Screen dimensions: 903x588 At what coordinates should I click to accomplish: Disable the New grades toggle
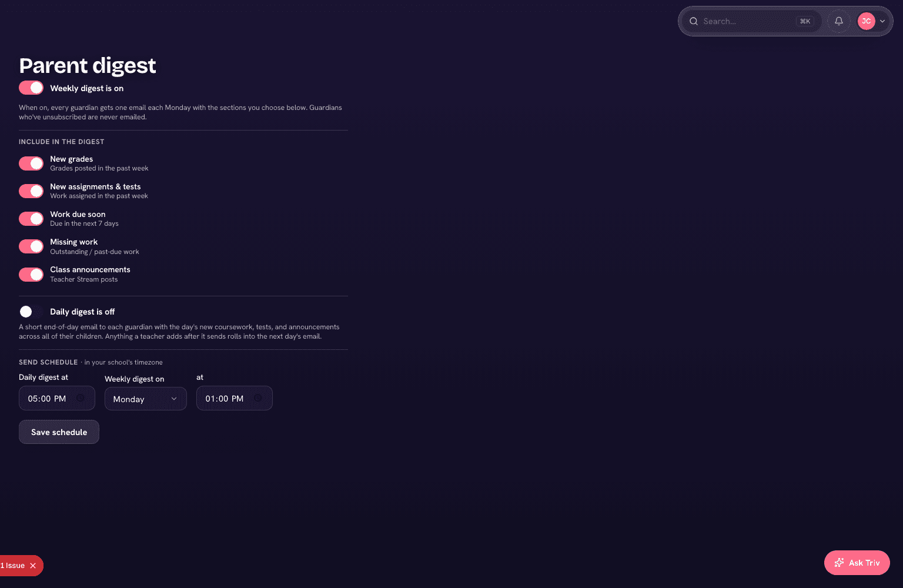coord(31,163)
